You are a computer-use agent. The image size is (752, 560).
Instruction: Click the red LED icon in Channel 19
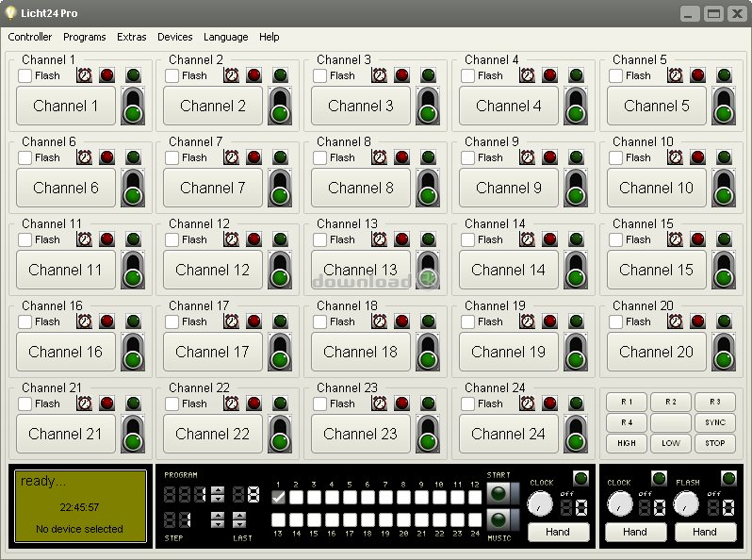tap(550, 321)
